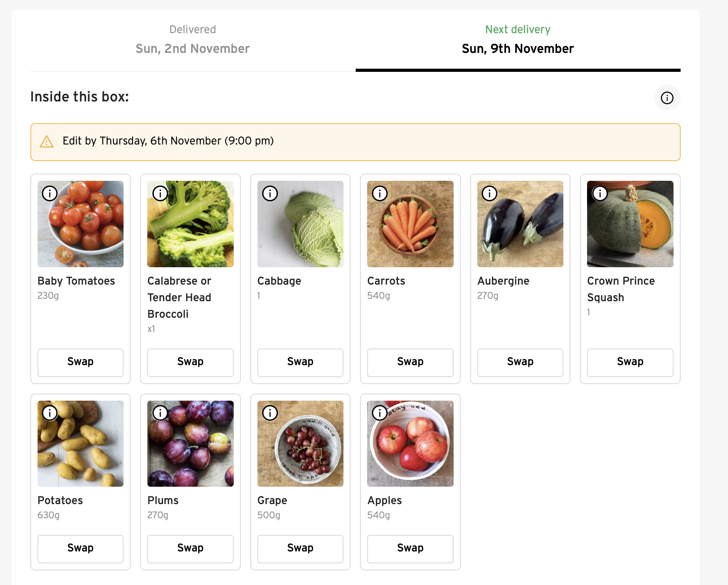Viewport: 728px width, 585px height.
Task: Swap out the Carrots
Action: coord(410,362)
